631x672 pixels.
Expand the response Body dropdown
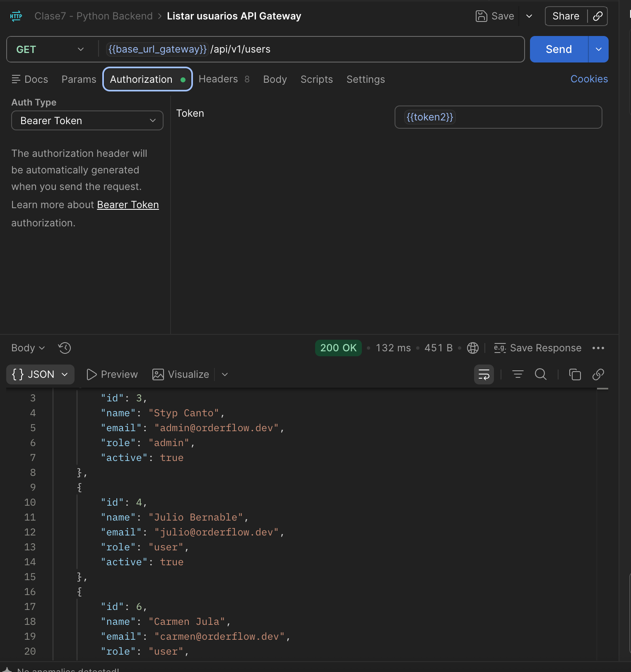(28, 348)
